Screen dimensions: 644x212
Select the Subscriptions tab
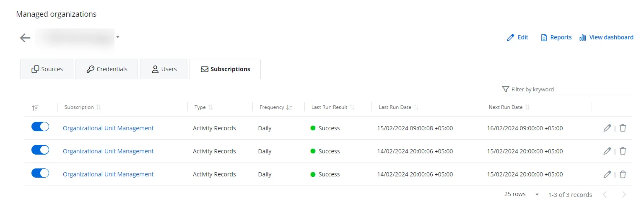click(225, 69)
